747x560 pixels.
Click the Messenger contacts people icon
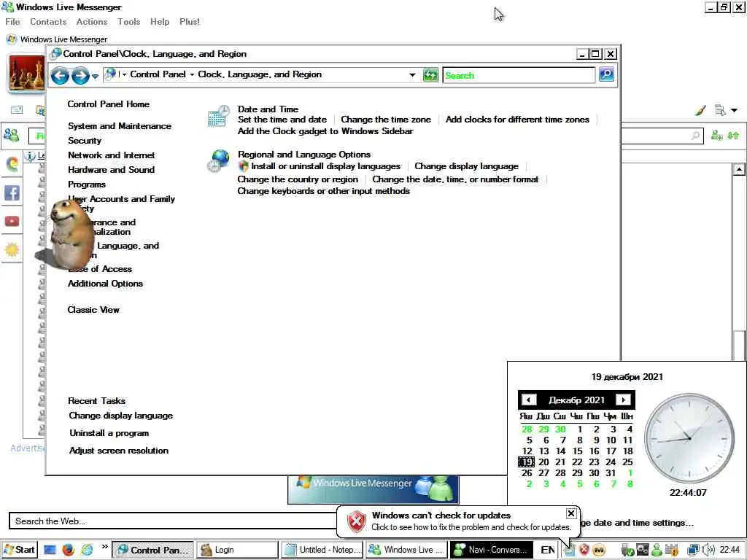11,135
